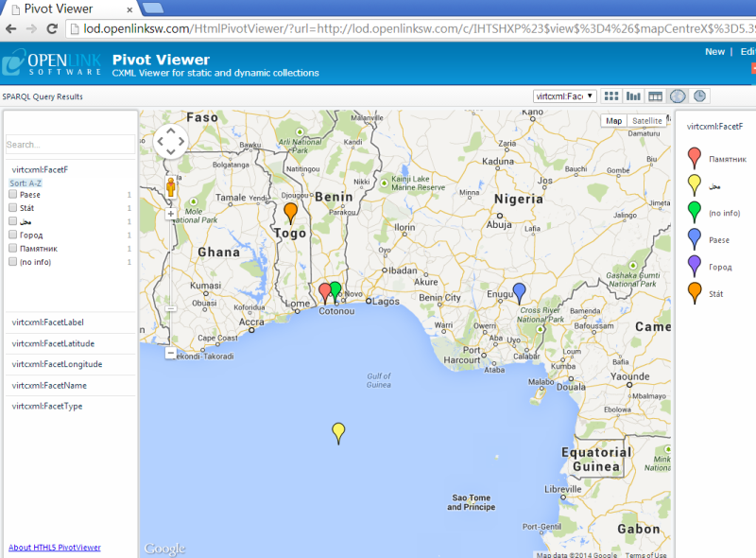Screen dimensions: 756x558
Task: Expand the virtcxml:FacetLabel section
Action: pos(48,323)
